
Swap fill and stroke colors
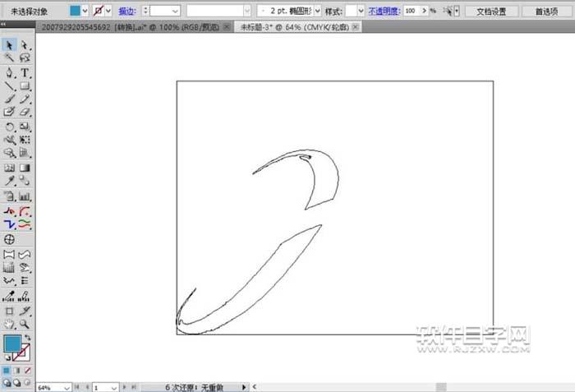point(27,337)
